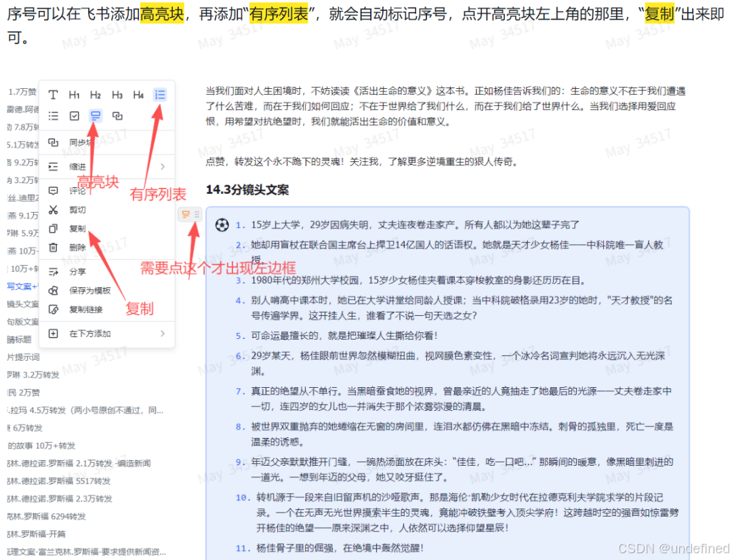Choose 评论 from the block menu
732x560 pixels.
[107, 191]
